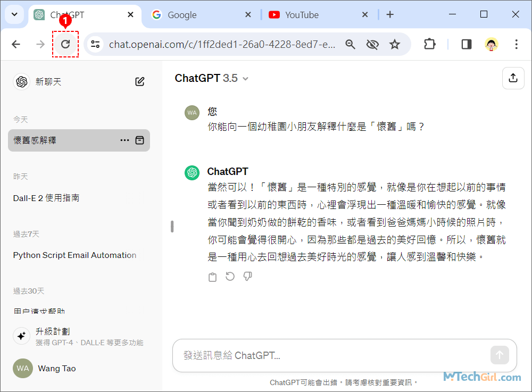Viewport: 532px width, 392px height.
Task: Go forward in browser history
Action: point(40,44)
